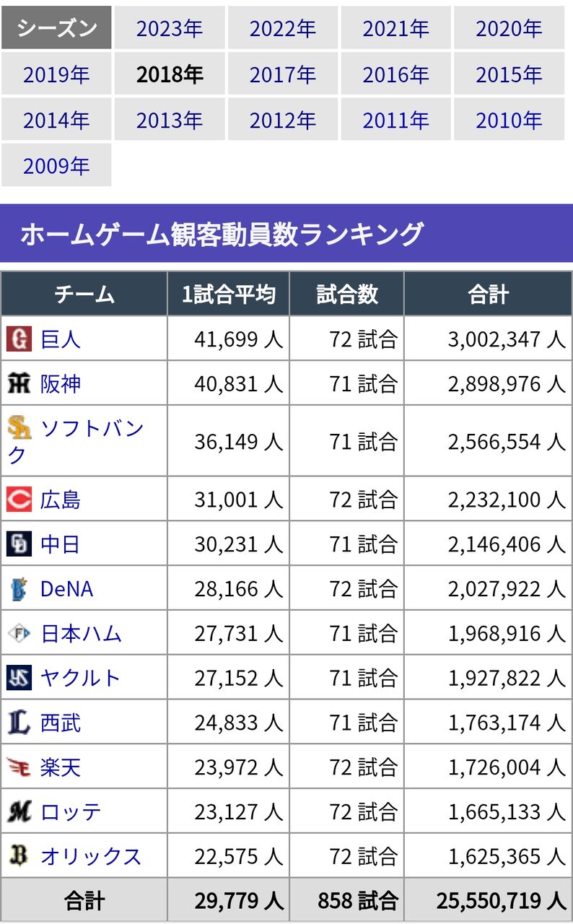Click the Nippon-Ham Fighters logo icon

coord(19,634)
